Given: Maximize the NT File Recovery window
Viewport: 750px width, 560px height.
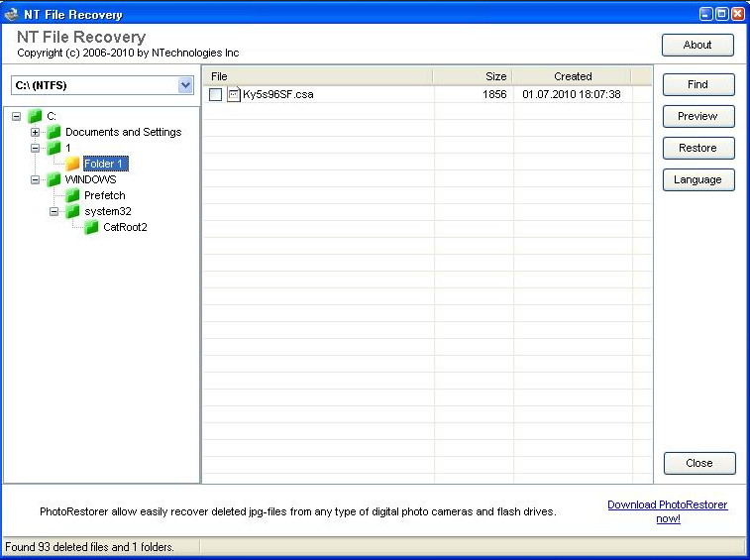Looking at the screenshot, I should coord(722,14).
